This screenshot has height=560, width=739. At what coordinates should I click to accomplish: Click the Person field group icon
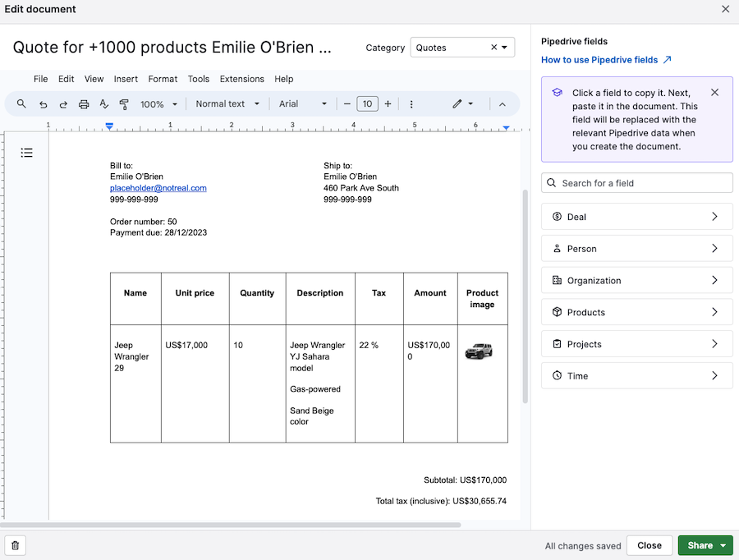click(557, 249)
